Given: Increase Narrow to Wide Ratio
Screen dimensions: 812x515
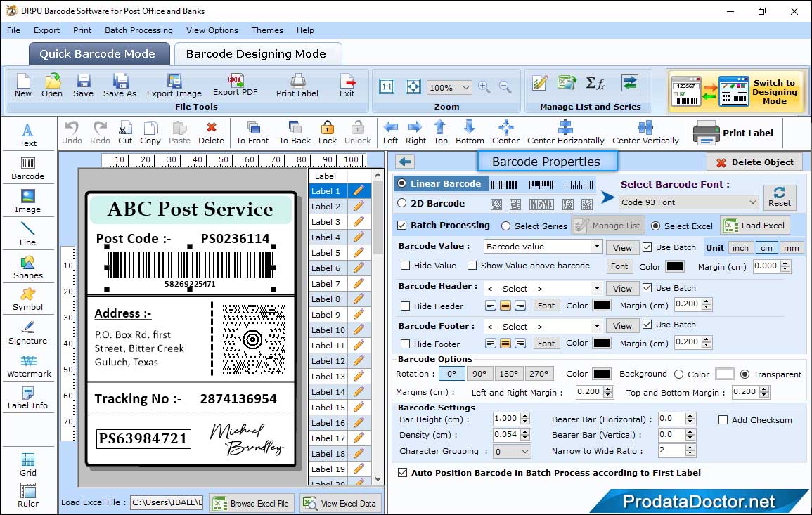Looking at the screenshot, I should (690, 448).
